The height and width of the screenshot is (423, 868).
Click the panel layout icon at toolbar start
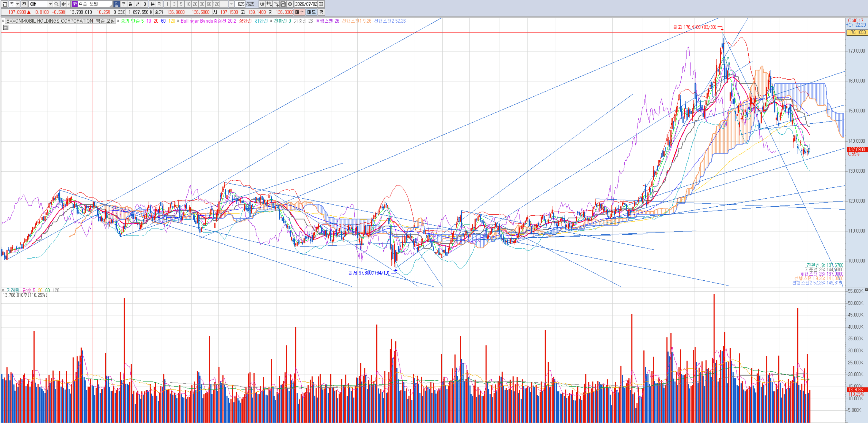pyautogui.click(x=4, y=4)
